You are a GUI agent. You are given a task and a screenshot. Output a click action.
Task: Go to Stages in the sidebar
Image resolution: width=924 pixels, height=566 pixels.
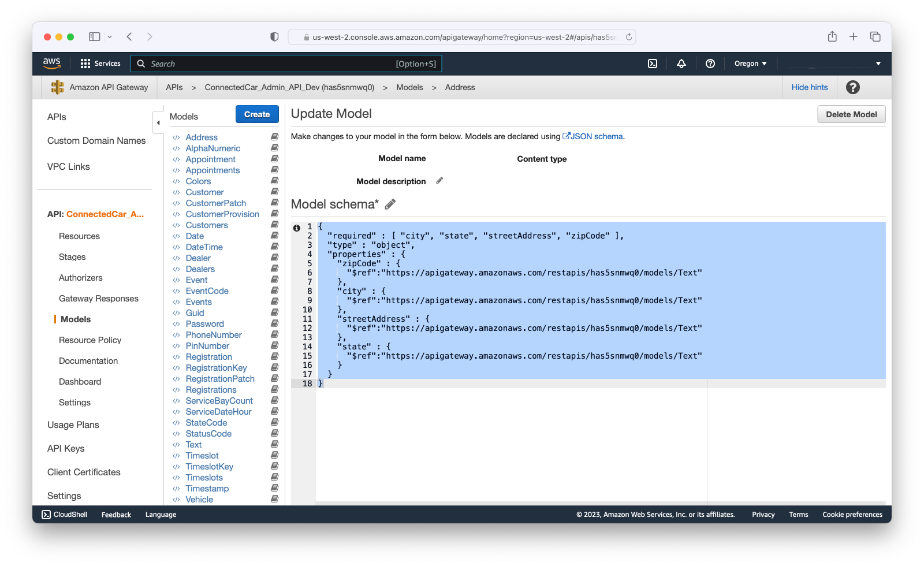tap(72, 257)
